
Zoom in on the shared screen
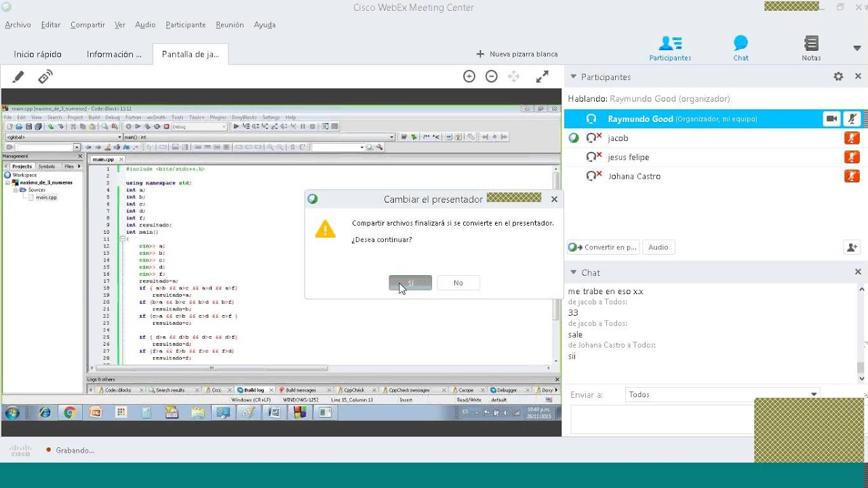[x=469, y=77]
